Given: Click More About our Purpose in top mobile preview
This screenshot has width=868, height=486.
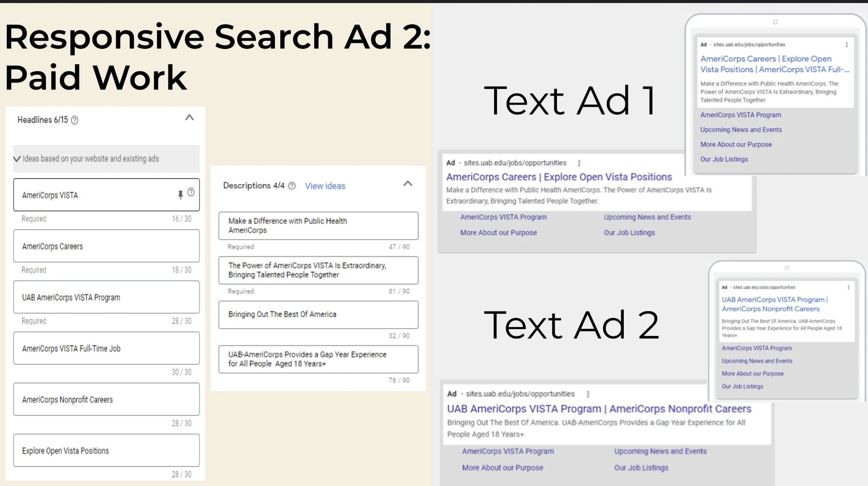Looking at the screenshot, I should tap(736, 144).
